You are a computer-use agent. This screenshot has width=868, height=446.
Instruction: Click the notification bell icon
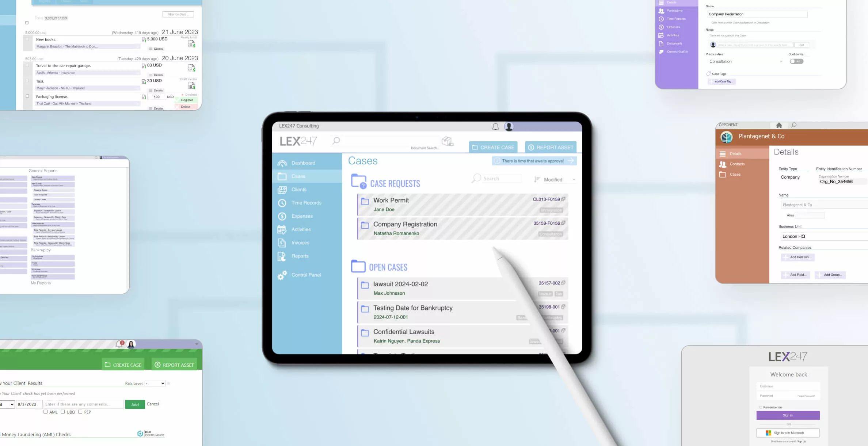(x=495, y=126)
